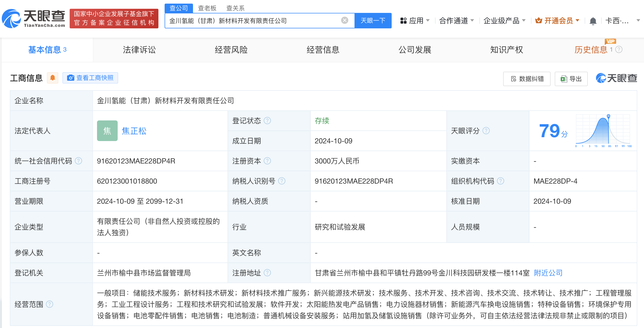Click the help icon next to 注册地址
Viewport: 644px width, 328px height.
(268, 273)
